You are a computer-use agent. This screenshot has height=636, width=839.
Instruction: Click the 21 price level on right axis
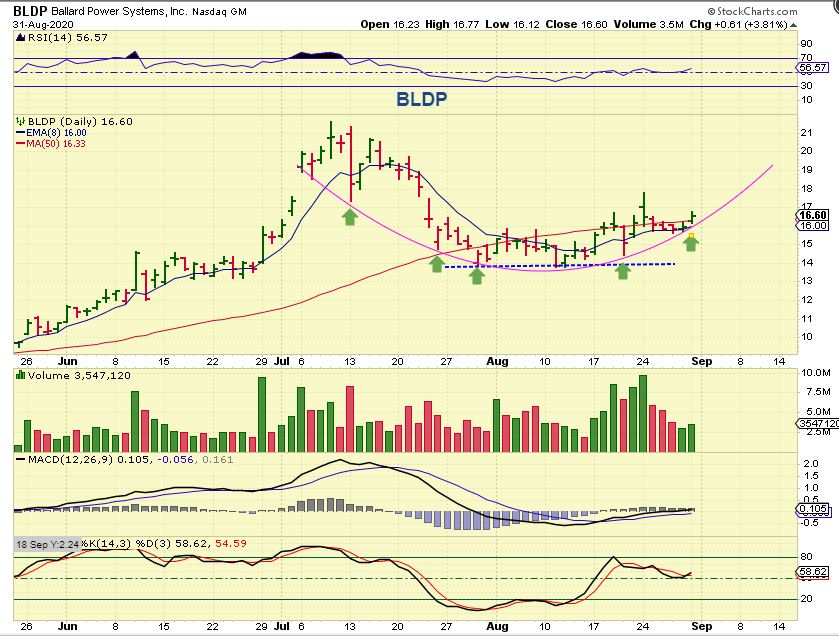[x=806, y=133]
